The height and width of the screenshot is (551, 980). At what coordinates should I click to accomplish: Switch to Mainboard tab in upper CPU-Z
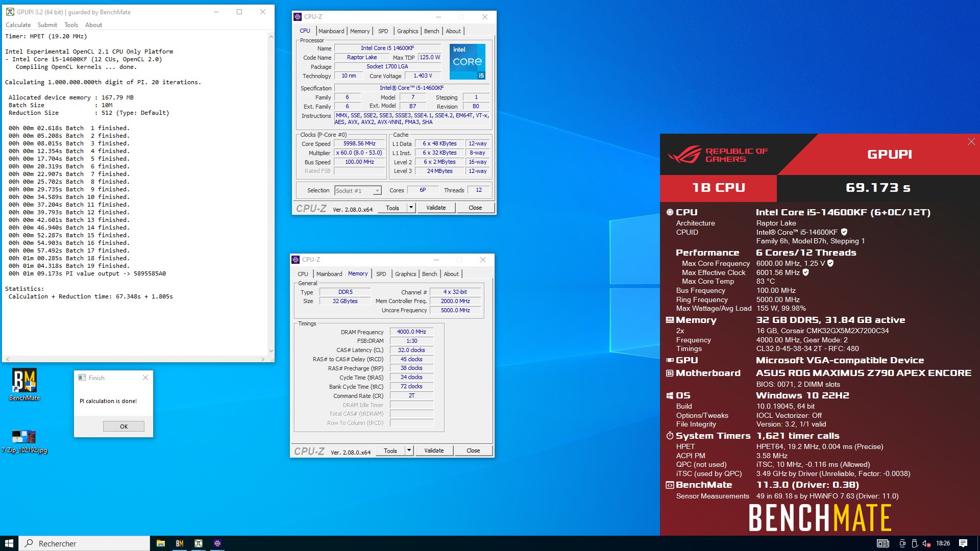(x=331, y=31)
